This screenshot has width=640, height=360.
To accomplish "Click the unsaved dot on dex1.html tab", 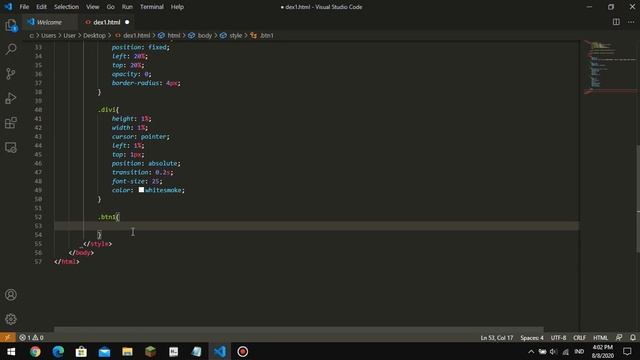I will (x=127, y=22).
